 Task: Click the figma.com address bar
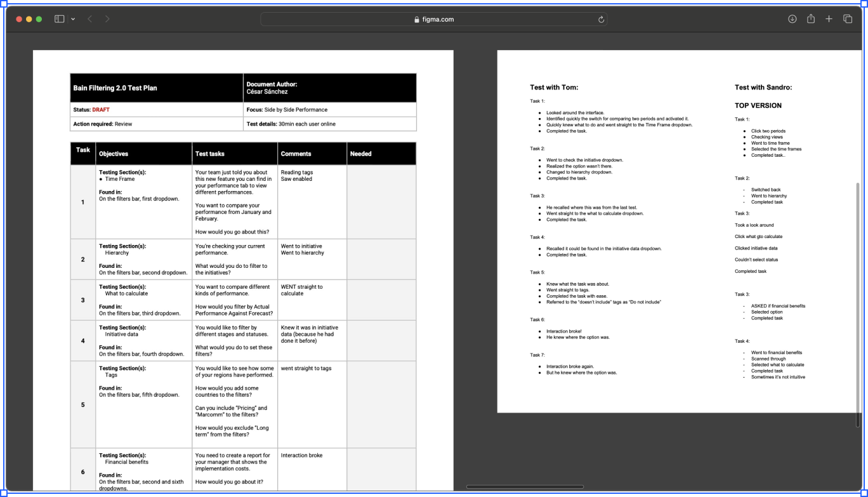coord(434,19)
